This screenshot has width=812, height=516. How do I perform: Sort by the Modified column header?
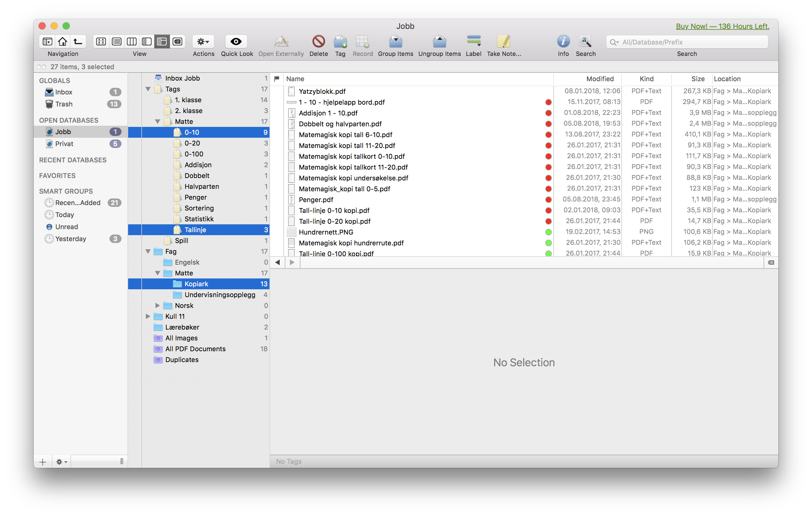600,79
